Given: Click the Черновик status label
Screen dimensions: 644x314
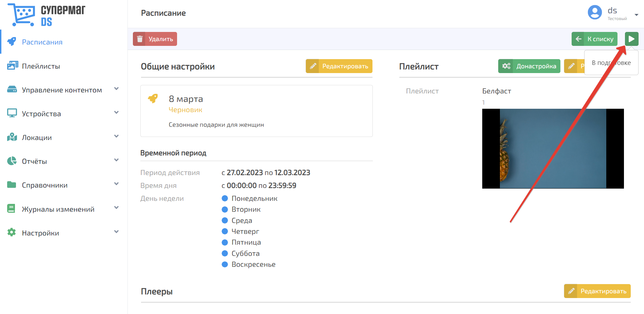Looking at the screenshot, I should [186, 110].
